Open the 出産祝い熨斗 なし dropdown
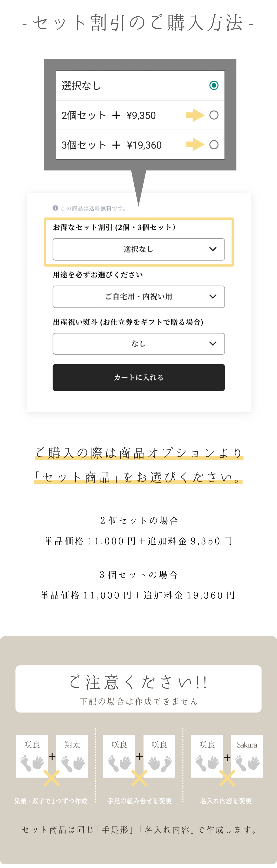Viewport: 277px width, 868px height. coord(139,344)
